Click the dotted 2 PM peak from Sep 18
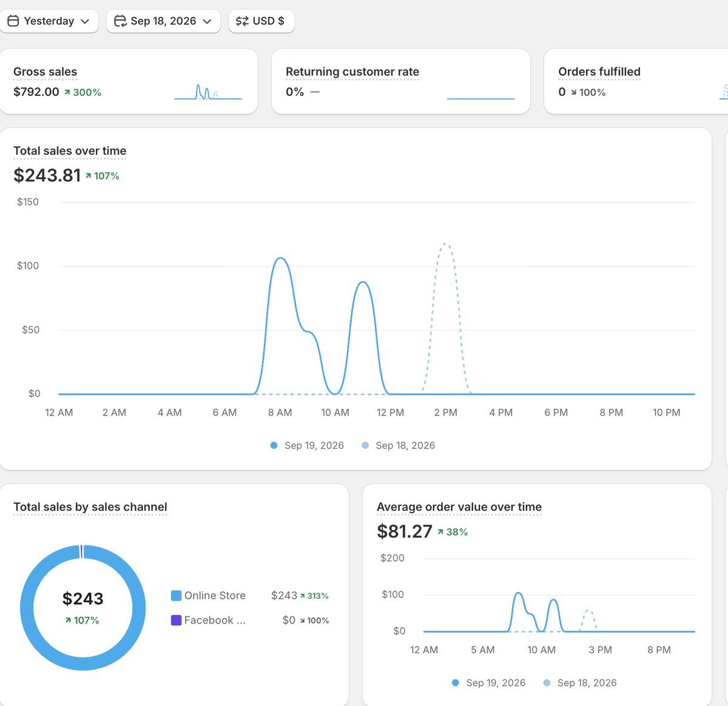 pyautogui.click(x=446, y=244)
